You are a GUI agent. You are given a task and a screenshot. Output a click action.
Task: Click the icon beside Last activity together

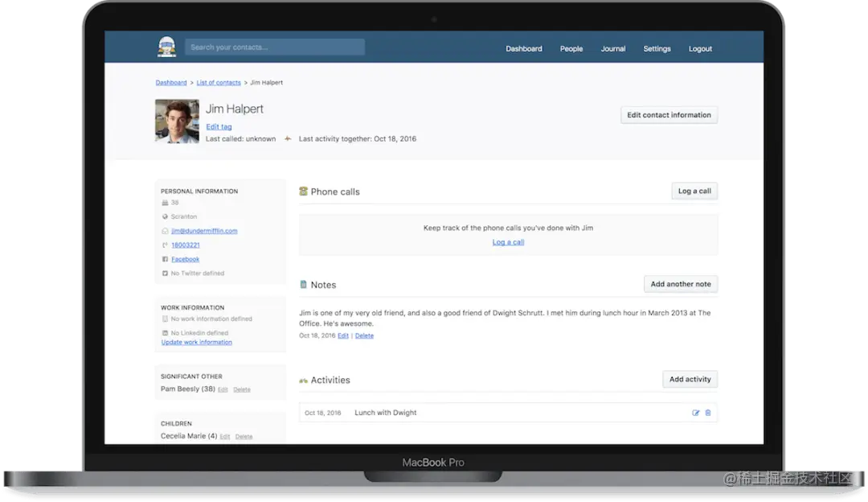(287, 138)
